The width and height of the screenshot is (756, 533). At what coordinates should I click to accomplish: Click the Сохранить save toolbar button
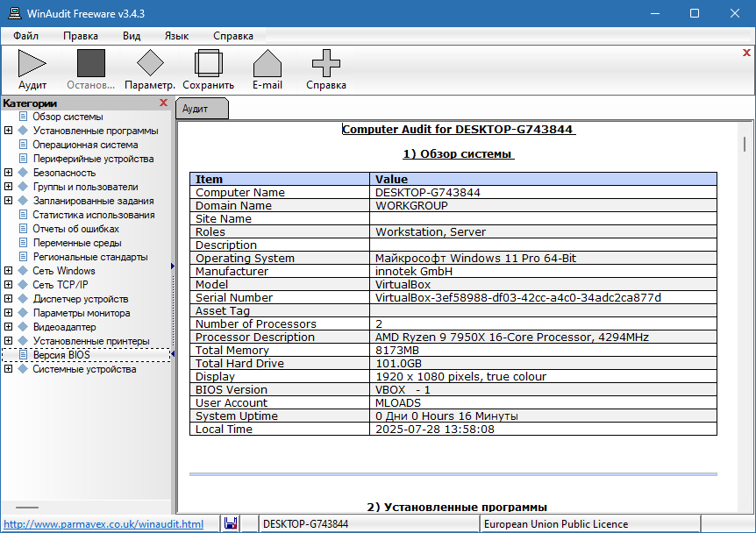(x=208, y=69)
